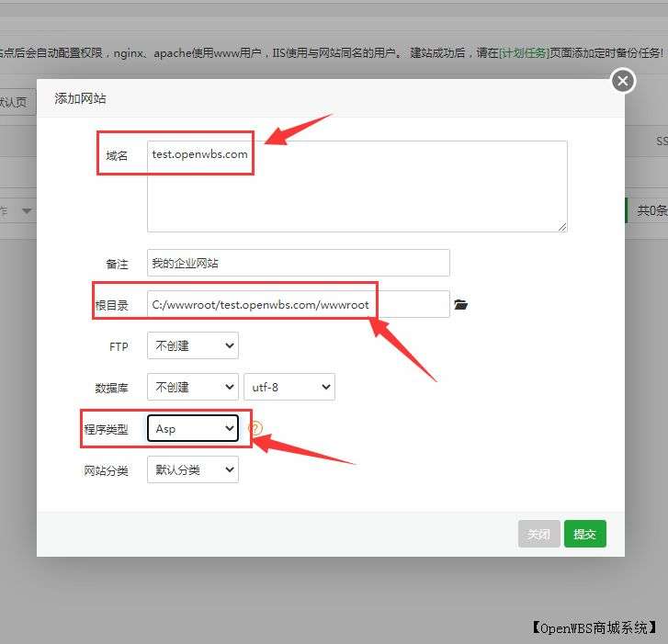Open the 计划任务 link in the notice
The image size is (668, 644).
pos(524,52)
